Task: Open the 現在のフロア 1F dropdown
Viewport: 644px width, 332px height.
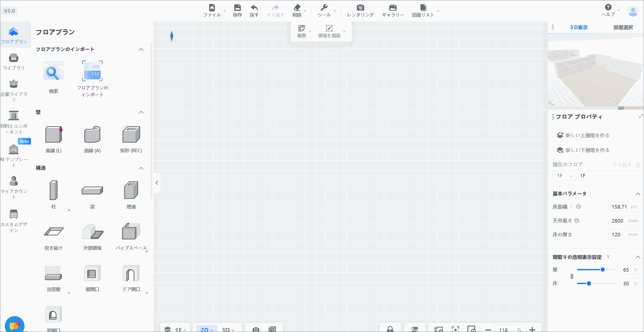Action: (564, 176)
